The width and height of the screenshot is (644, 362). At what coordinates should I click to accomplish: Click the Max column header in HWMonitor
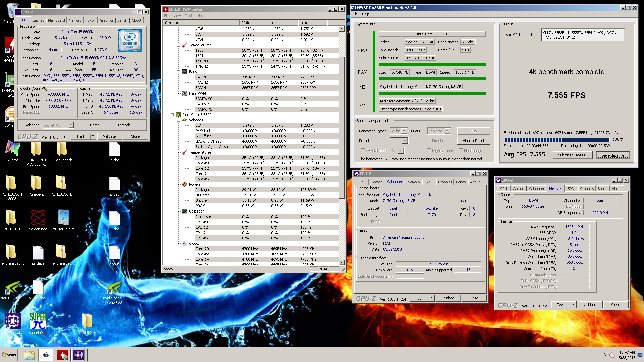312,23
